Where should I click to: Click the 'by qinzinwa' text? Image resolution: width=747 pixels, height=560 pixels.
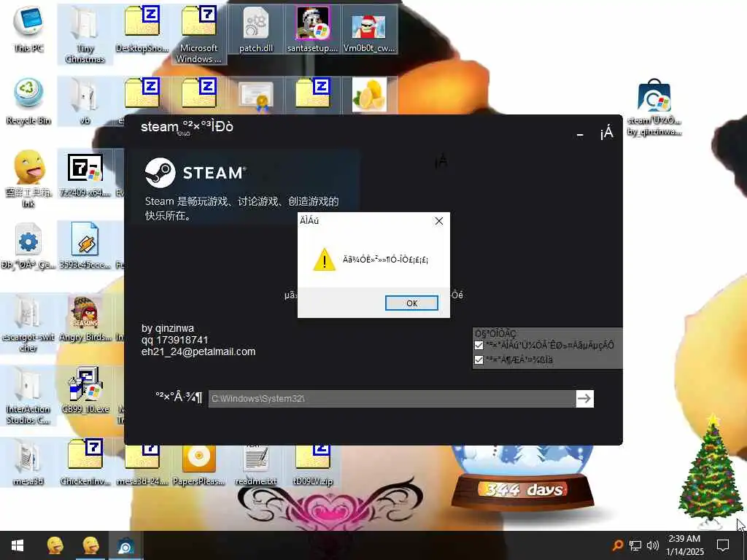tap(168, 328)
